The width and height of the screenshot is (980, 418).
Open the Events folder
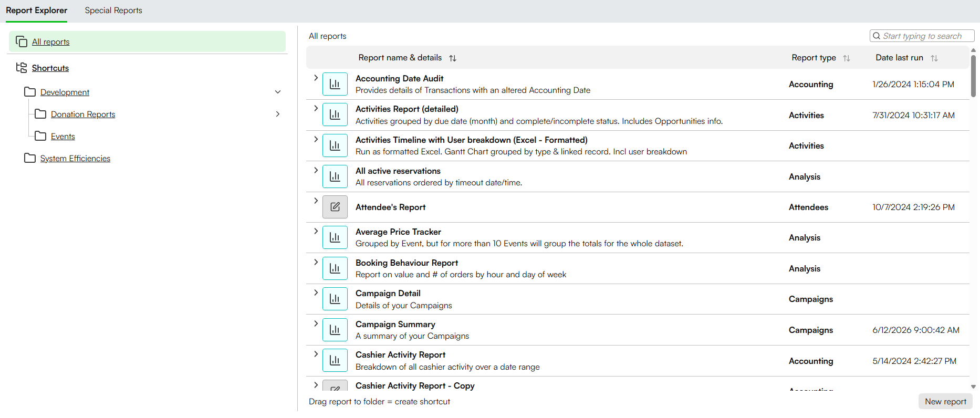pyautogui.click(x=63, y=136)
